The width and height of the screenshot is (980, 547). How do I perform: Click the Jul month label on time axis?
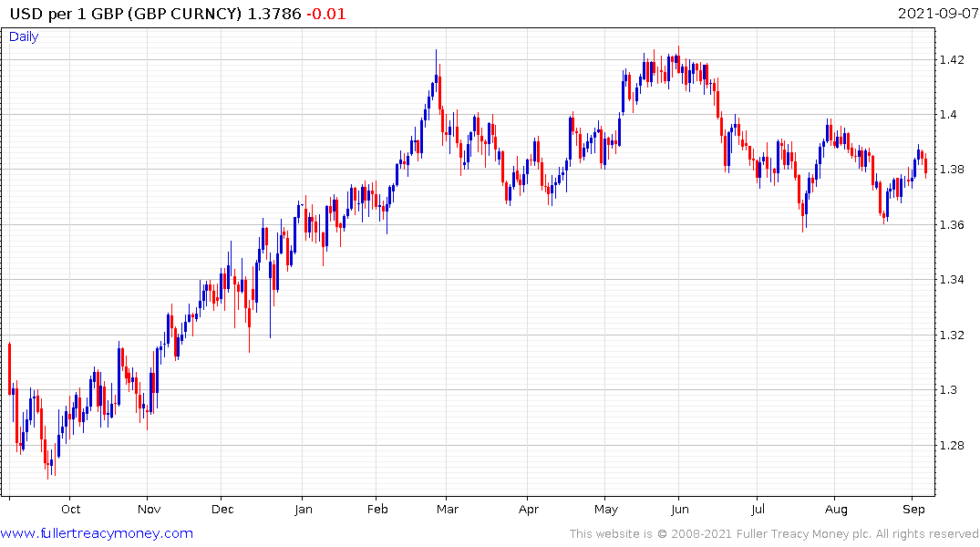pyautogui.click(x=758, y=509)
